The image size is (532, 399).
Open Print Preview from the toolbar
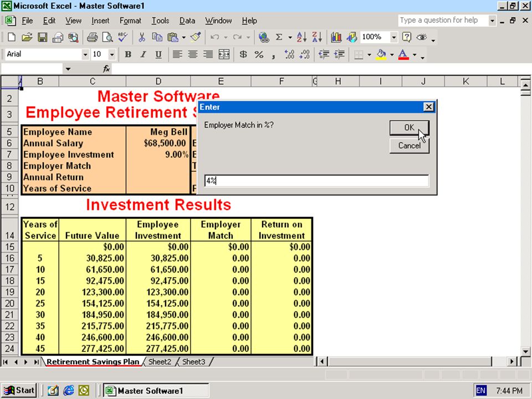click(x=107, y=37)
